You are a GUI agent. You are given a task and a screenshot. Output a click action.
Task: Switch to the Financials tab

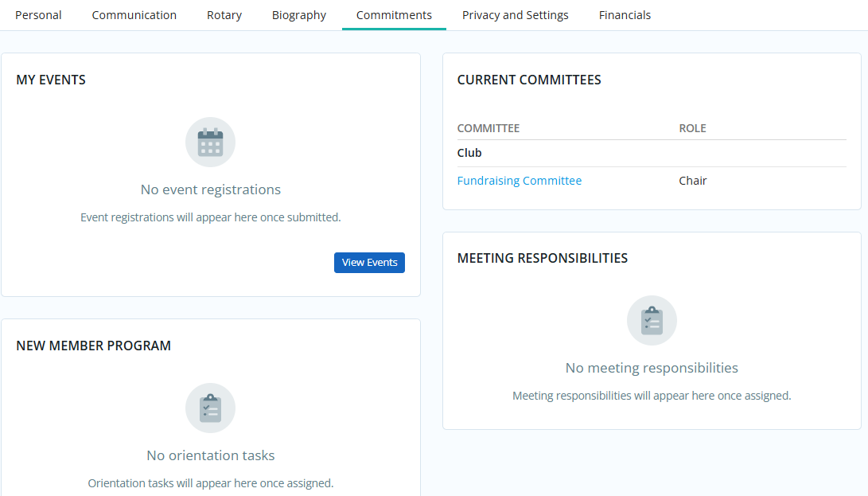[x=625, y=15]
